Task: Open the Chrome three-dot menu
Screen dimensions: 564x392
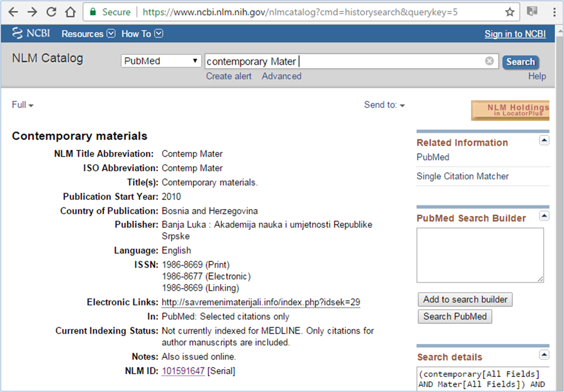Action: [x=554, y=12]
